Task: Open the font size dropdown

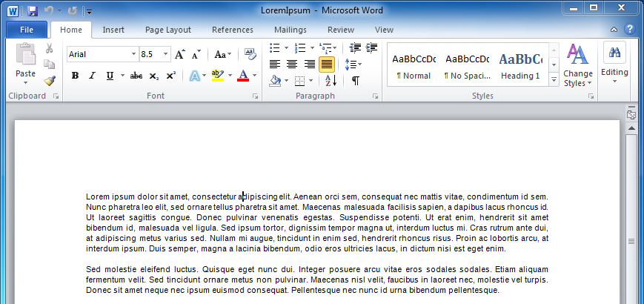Action: (166, 54)
